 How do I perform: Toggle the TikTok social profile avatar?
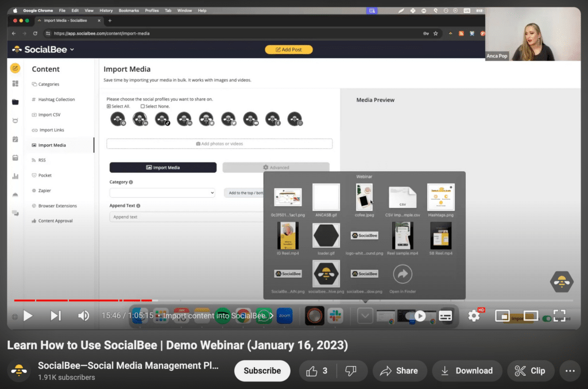click(x=163, y=119)
